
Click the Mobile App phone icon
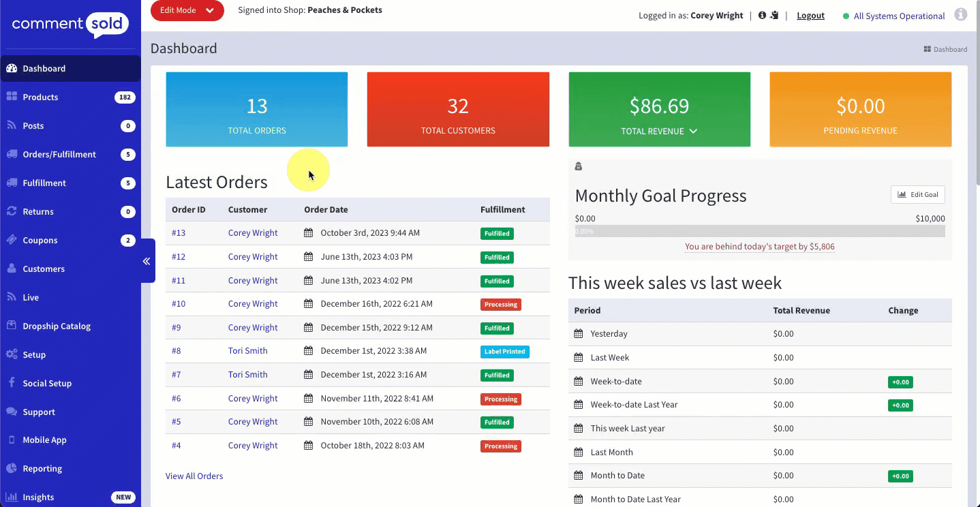(x=12, y=440)
